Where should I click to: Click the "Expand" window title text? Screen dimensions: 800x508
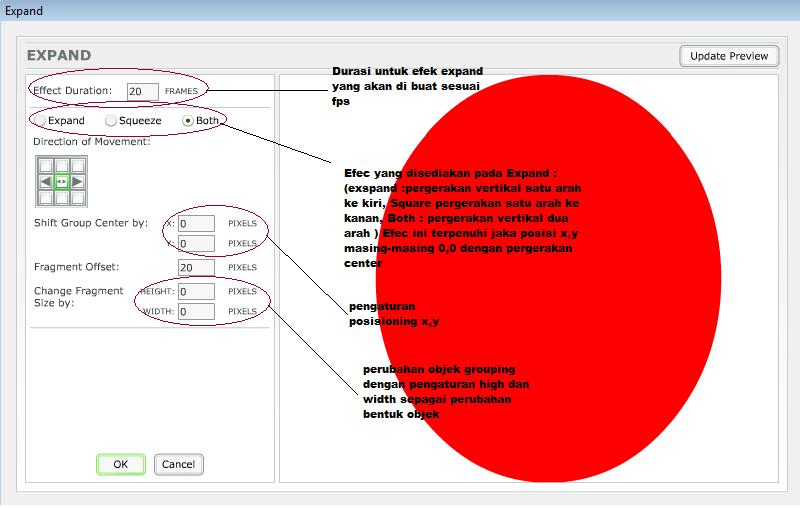23,11
